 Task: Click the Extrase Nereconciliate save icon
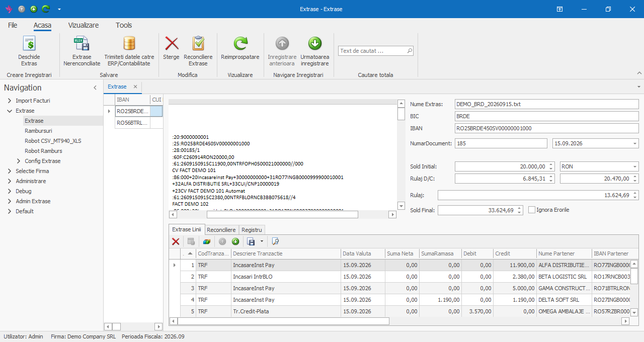tap(82, 44)
